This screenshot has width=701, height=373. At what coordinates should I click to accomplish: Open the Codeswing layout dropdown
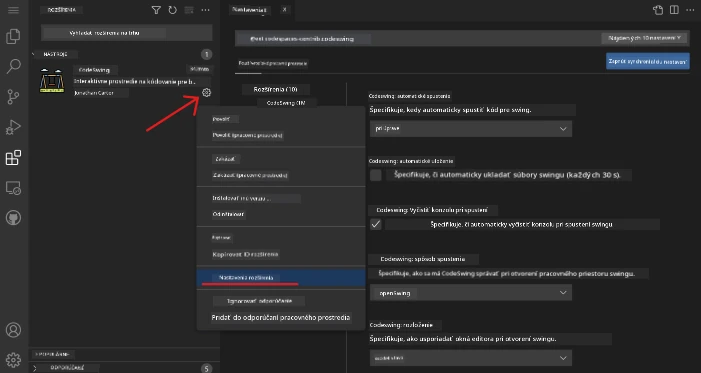pyautogui.click(x=471, y=358)
